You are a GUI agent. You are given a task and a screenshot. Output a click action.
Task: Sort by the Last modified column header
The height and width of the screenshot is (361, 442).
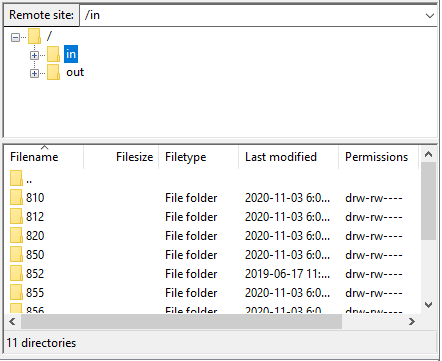point(289,157)
